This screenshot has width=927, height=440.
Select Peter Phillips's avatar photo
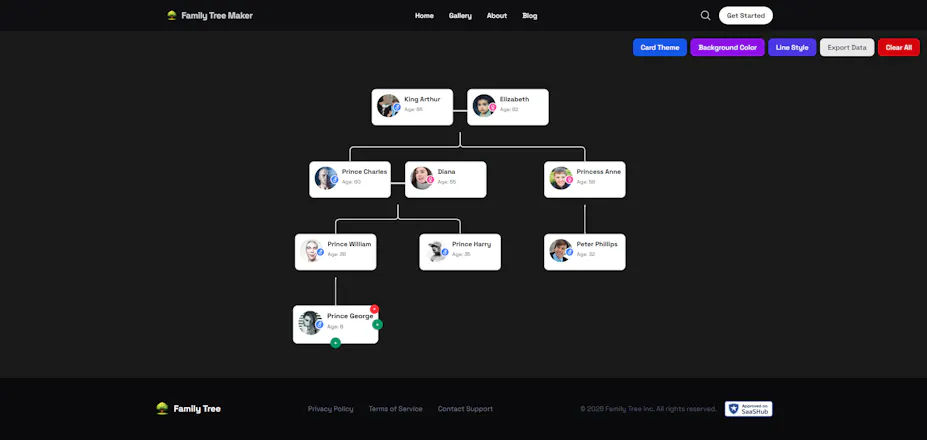pos(560,250)
